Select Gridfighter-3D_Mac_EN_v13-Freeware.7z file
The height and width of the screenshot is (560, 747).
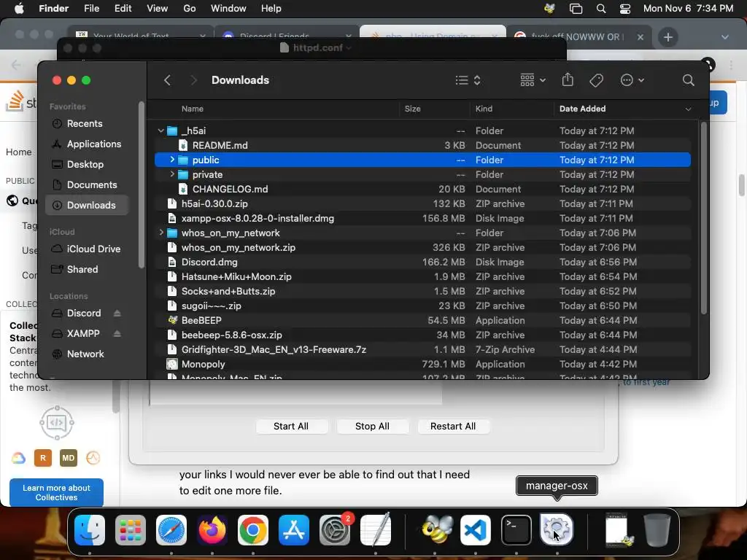pos(422,349)
